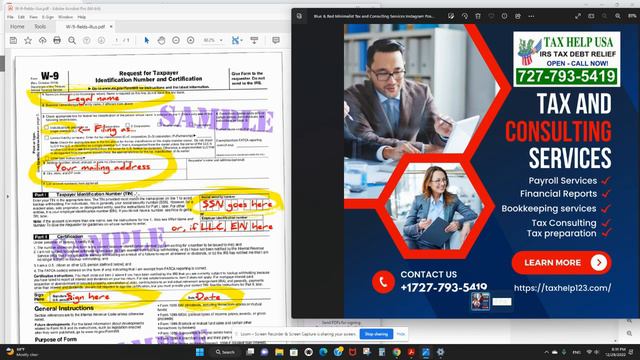Zoom in with the plus icon in Acrobat
The width and height of the screenshot is (640, 360).
(191, 40)
